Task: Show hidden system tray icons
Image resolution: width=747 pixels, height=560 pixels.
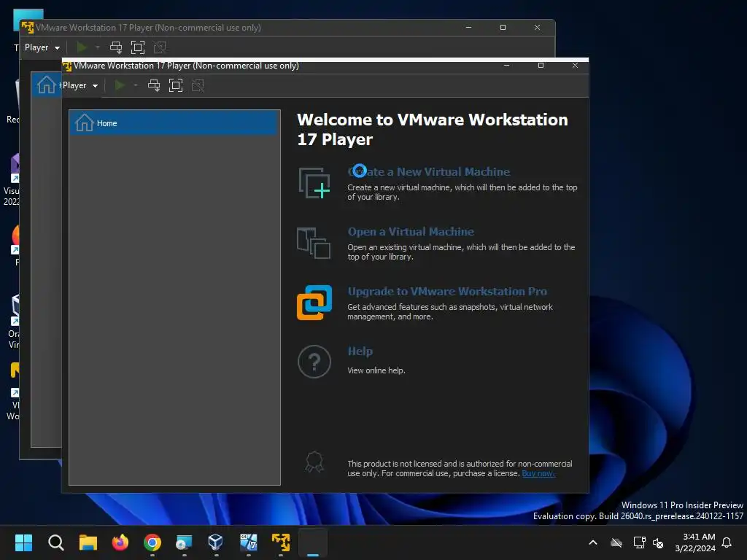Action: 593,542
